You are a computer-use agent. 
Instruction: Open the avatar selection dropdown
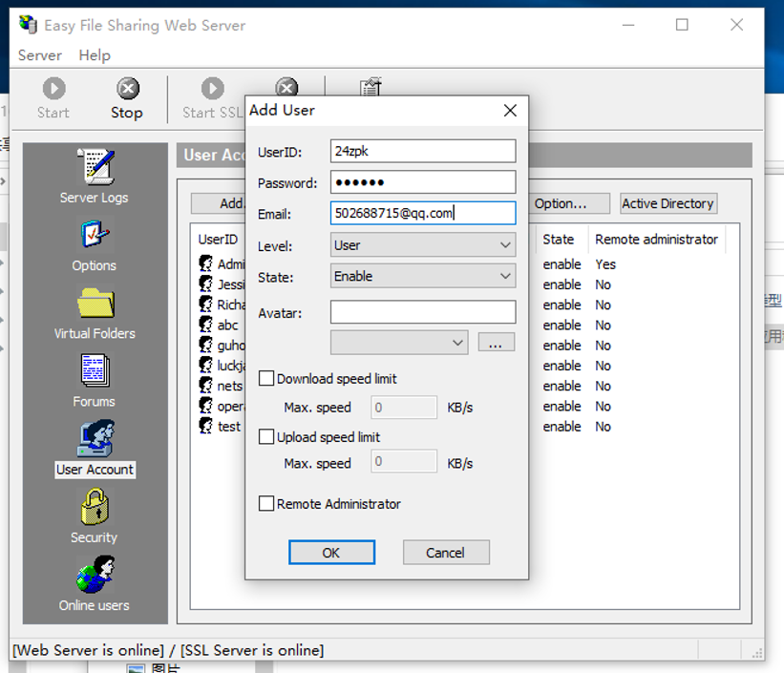(x=399, y=343)
